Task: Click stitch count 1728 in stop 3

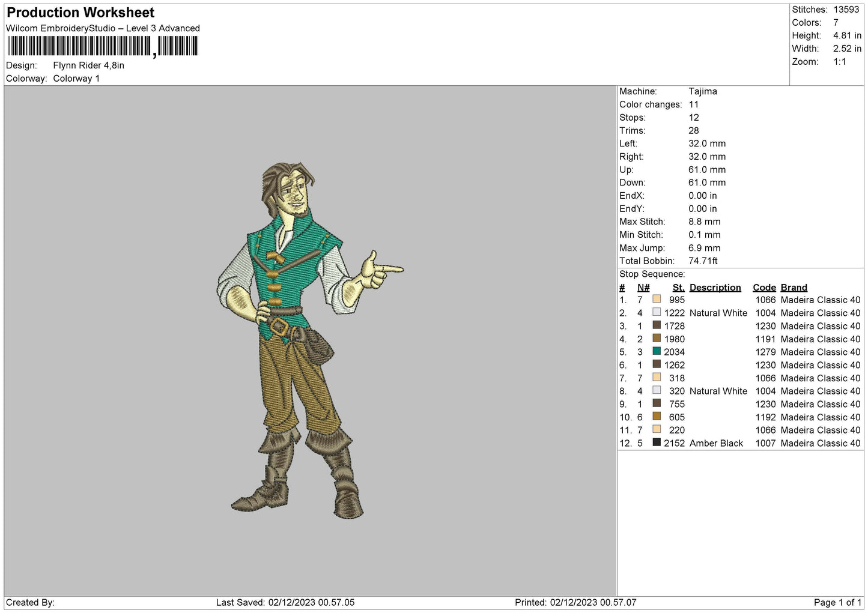Action: [674, 326]
